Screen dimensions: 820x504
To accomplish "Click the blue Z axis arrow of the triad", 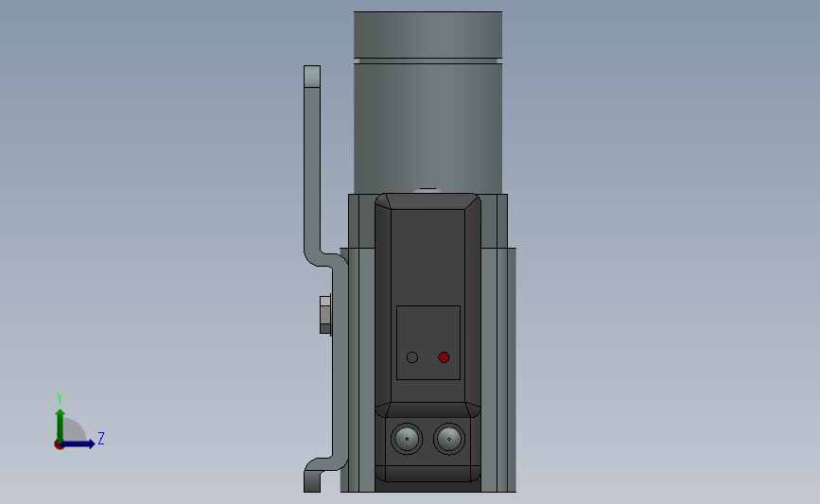I will [79, 444].
